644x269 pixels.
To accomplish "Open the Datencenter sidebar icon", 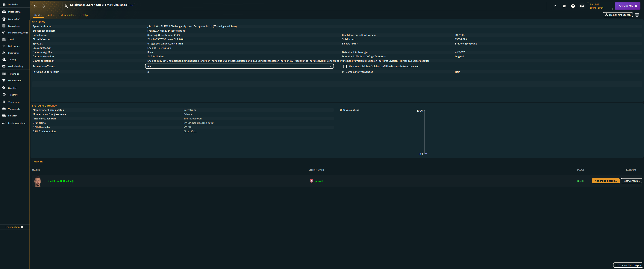I will point(4,46).
